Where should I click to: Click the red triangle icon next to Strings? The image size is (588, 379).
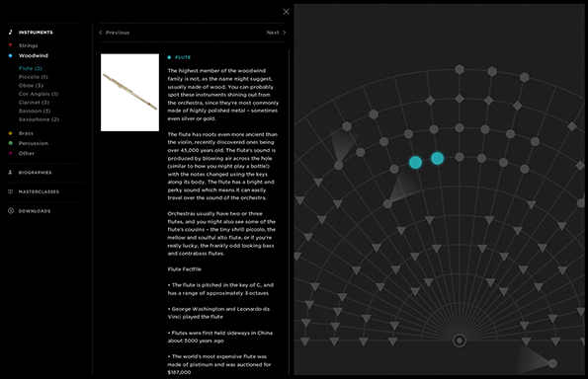[11, 45]
